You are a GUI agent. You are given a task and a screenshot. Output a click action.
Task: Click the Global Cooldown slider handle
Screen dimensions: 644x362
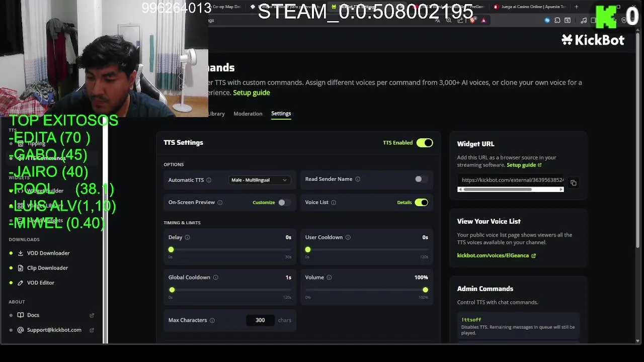pyautogui.click(x=172, y=290)
